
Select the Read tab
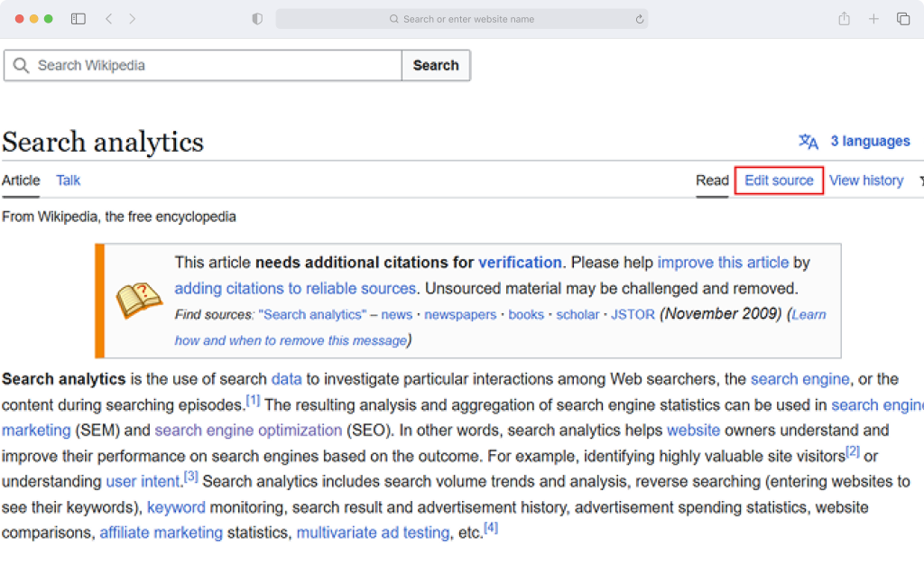713,181
